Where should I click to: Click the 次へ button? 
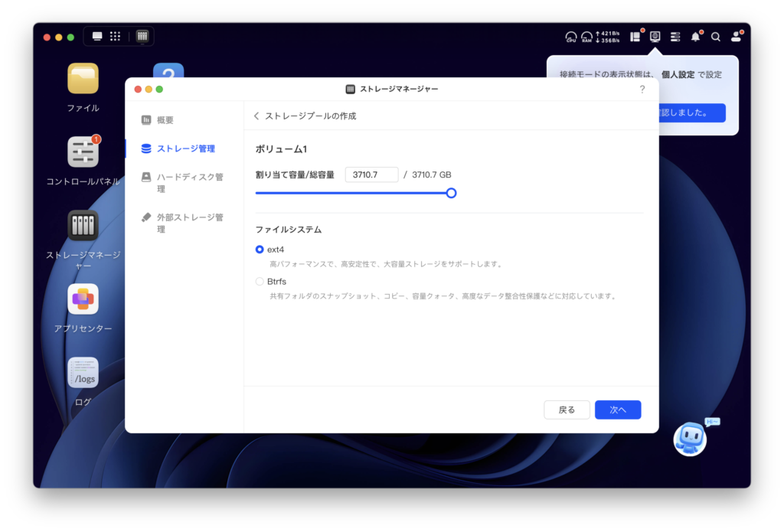click(617, 410)
